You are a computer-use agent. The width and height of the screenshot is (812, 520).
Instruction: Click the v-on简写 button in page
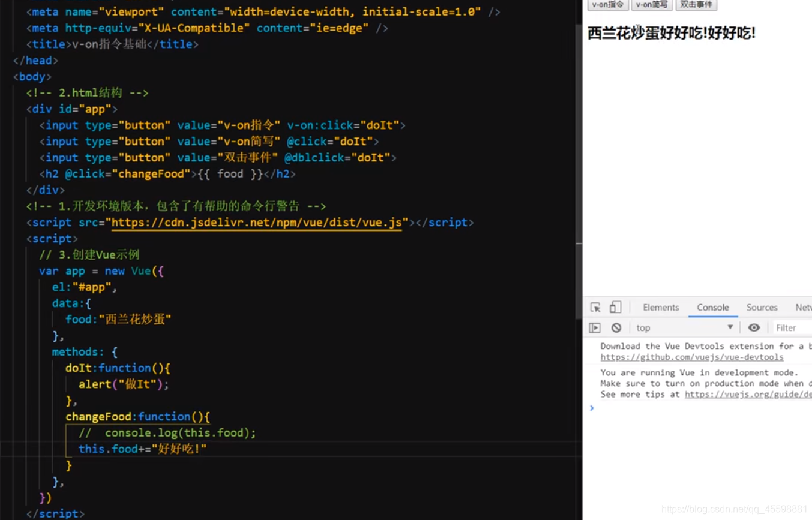(x=652, y=5)
